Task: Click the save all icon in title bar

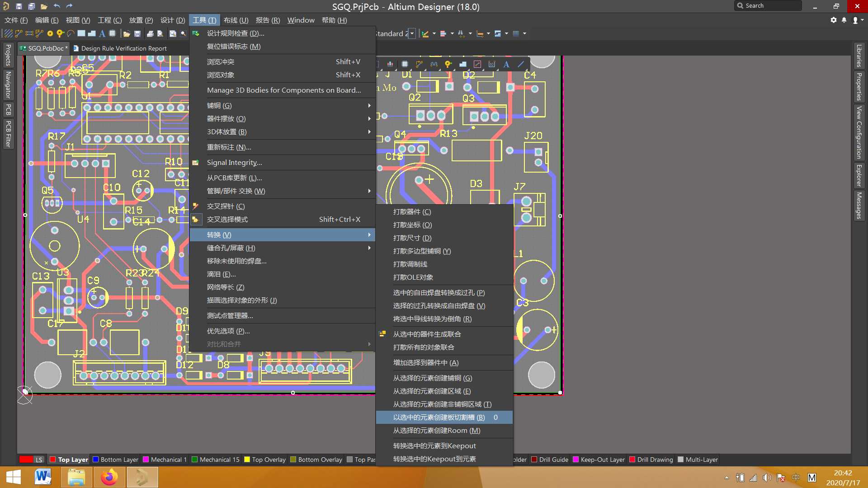Action: (x=31, y=6)
